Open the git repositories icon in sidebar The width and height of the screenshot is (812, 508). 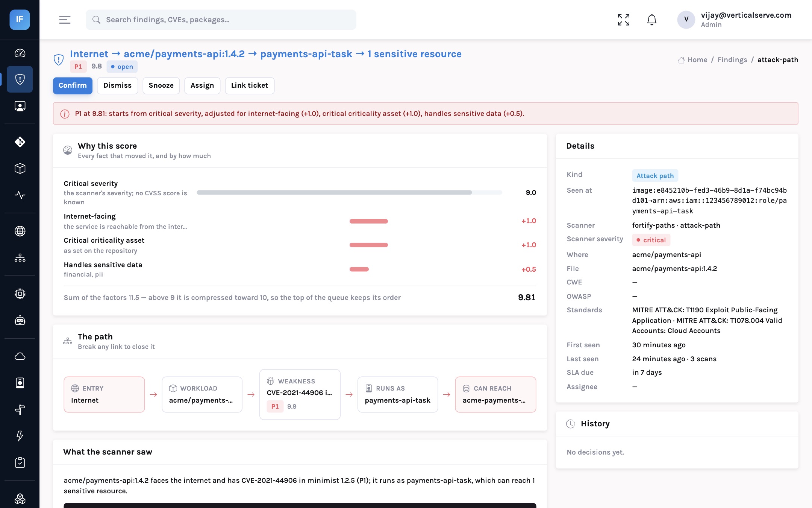20,142
